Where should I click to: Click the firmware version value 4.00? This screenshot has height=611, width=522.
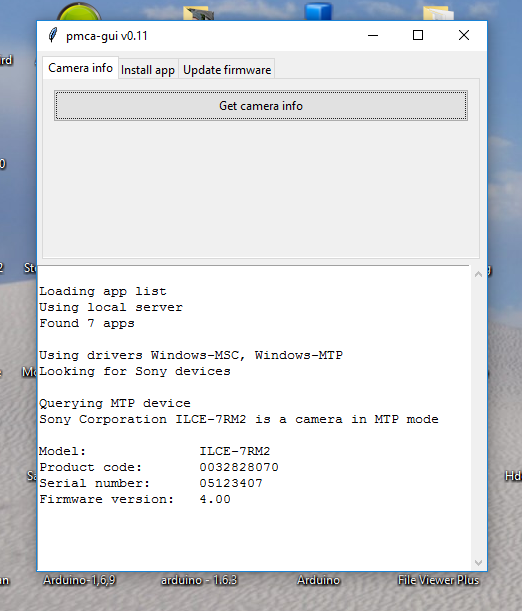(x=215, y=499)
